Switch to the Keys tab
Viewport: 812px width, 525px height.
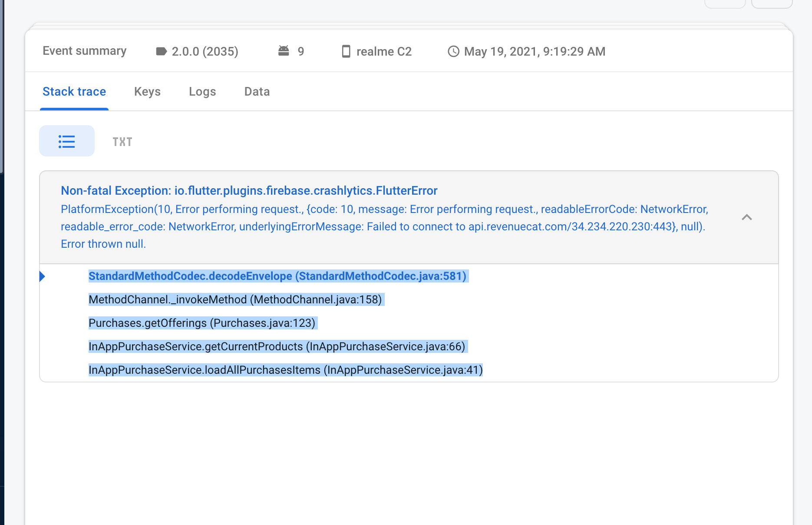click(147, 92)
